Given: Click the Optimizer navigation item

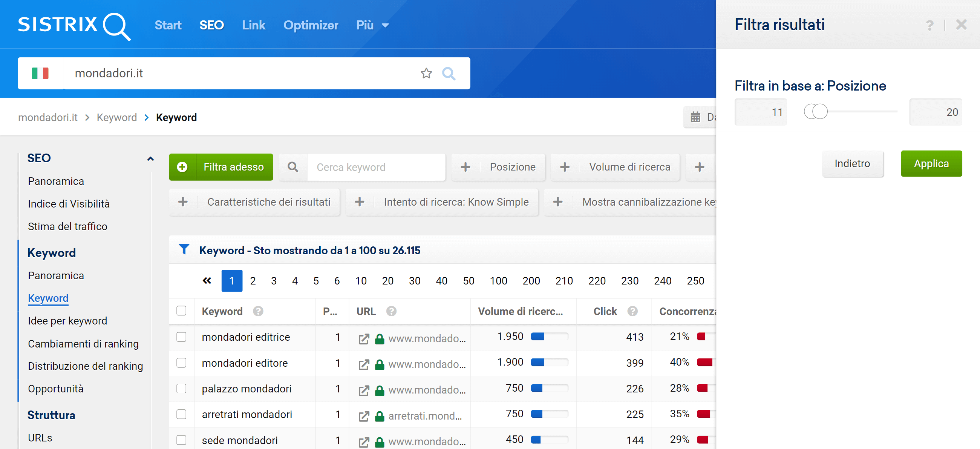Looking at the screenshot, I should (x=311, y=25).
